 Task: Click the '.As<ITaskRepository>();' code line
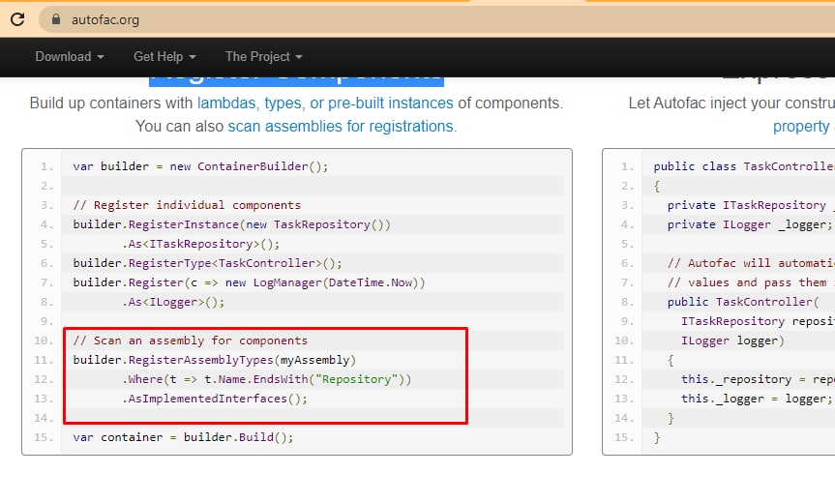[x=200, y=244]
